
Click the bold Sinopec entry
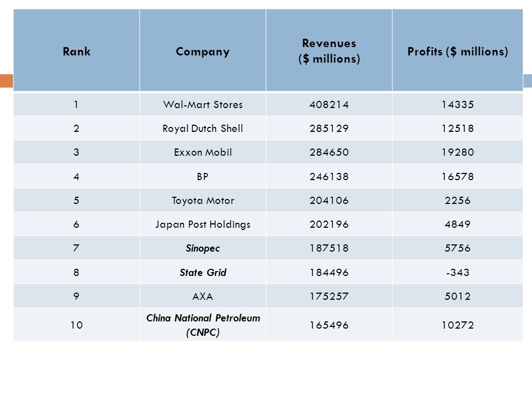tap(203, 248)
